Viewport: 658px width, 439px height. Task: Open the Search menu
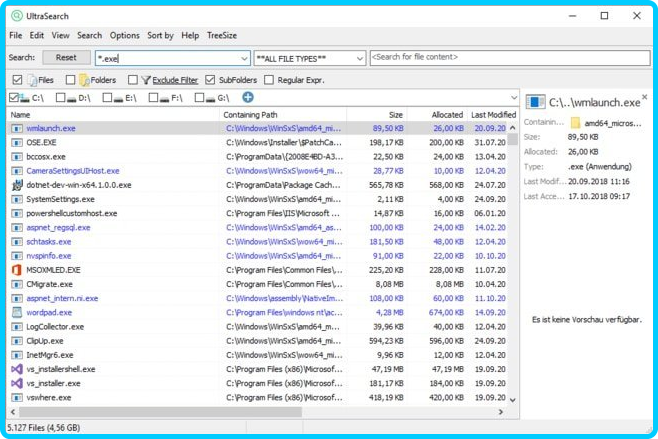tap(89, 35)
